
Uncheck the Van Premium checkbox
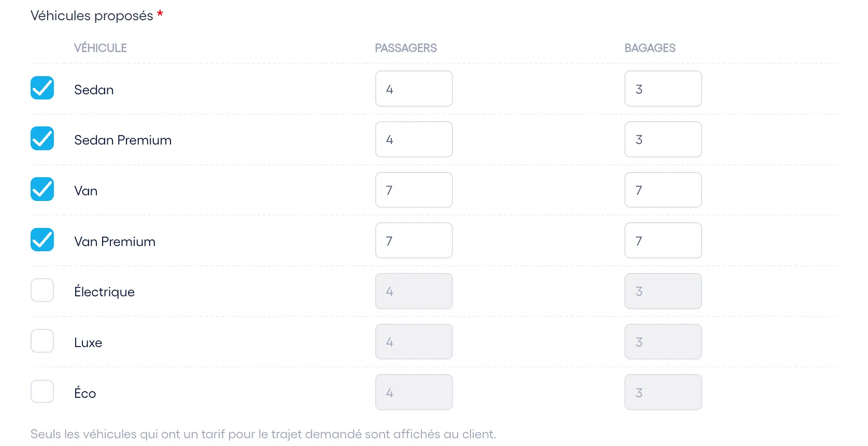click(42, 240)
